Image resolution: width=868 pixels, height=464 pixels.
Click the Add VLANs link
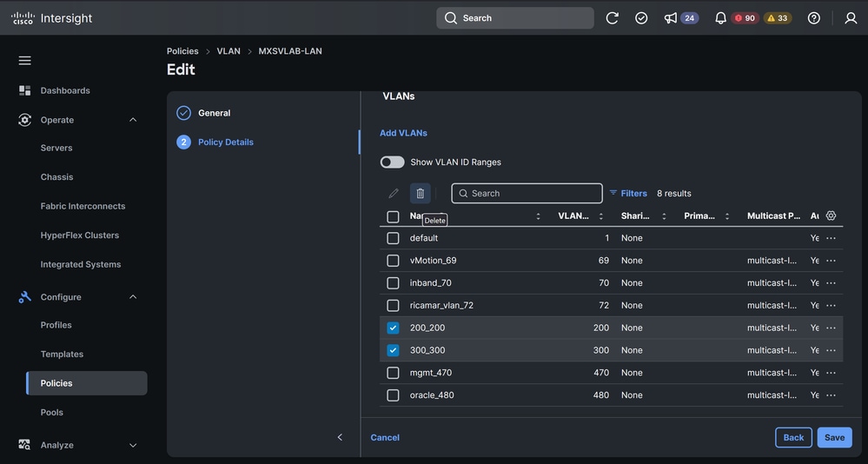tap(403, 133)
